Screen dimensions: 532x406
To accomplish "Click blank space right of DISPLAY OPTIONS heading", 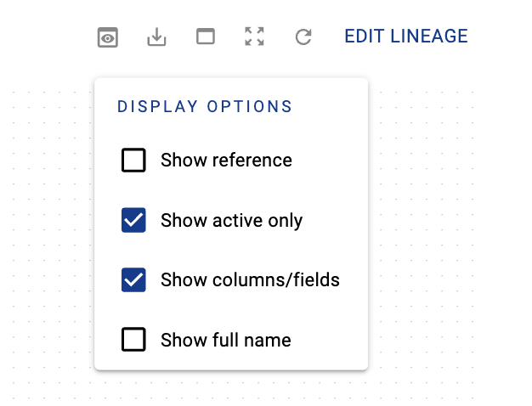I will point(331,107).
